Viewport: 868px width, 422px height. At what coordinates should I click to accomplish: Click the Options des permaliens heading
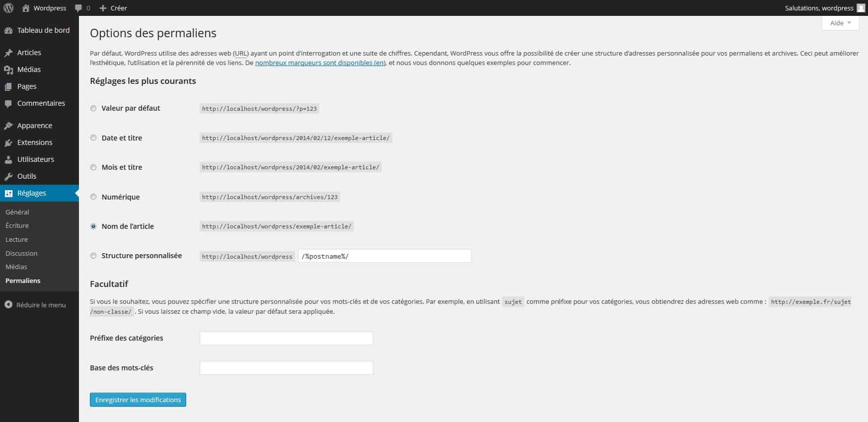click(x=153, y=33)
